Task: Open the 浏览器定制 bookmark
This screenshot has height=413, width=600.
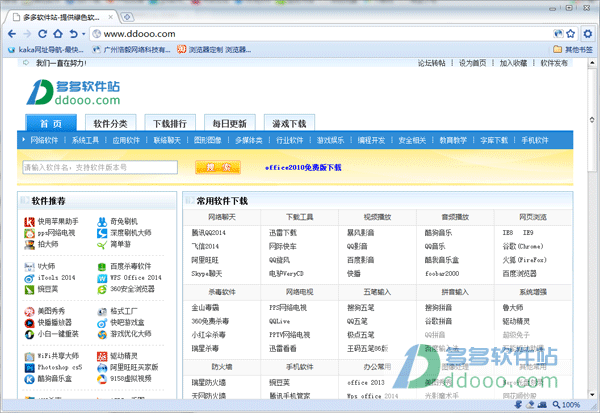Action: coord(214,49)
